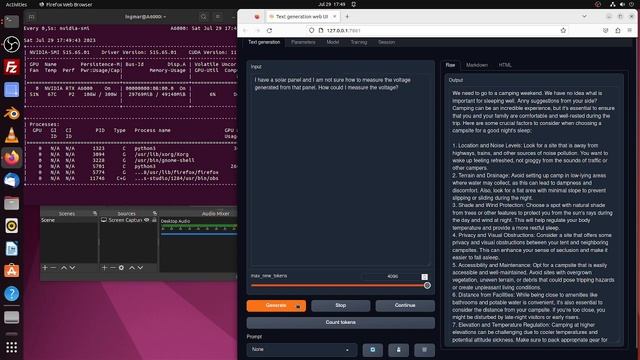This screenshot has width=640, height=360.
Task: Open terminal search icon in title bar
Action: [203, 17]
